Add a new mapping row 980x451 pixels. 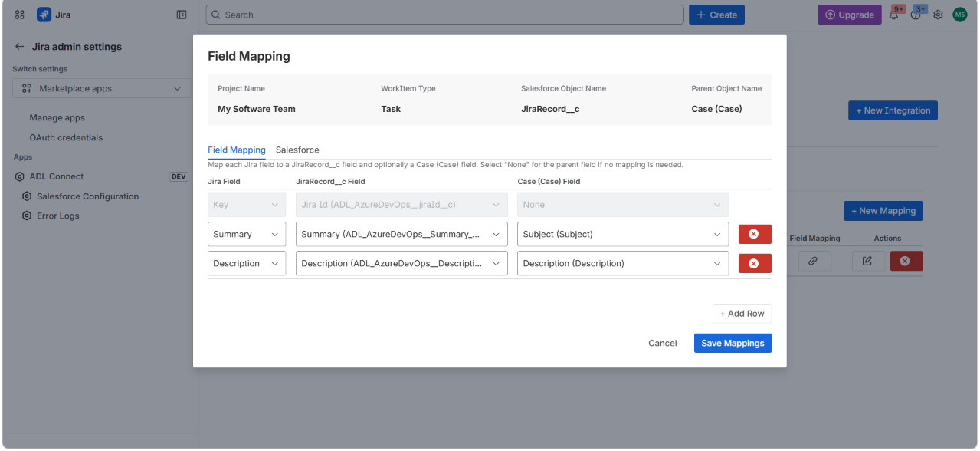pyautogui.click(x=742, y=313)
